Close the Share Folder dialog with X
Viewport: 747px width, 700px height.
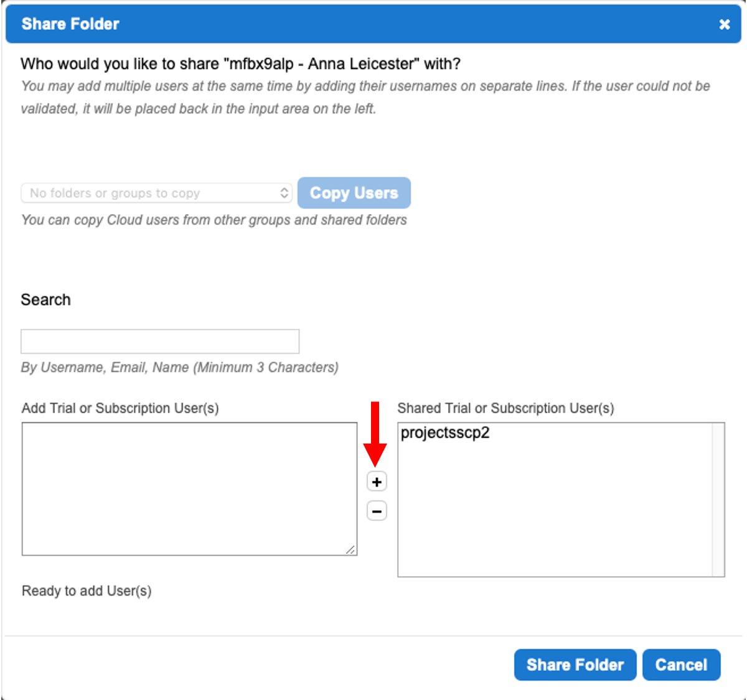[x=725, y=24]
